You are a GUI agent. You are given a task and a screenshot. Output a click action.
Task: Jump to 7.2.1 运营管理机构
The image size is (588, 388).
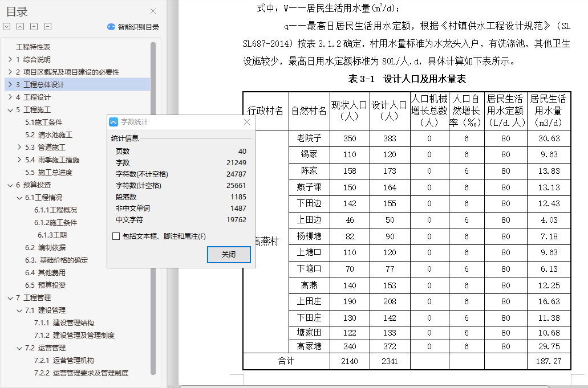tap(64, 361)
